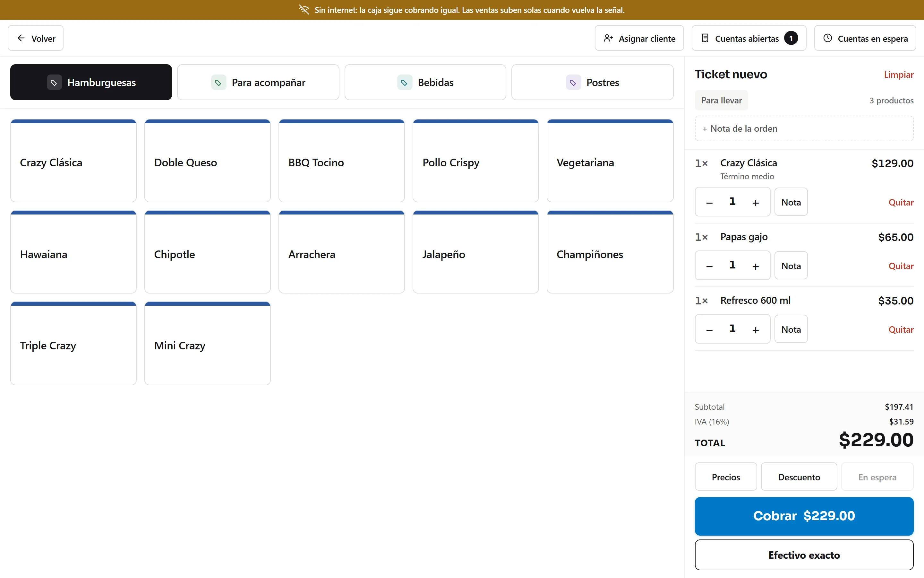924x578 pixels.
Task: Remove Refresco 600 ml with Quitar
Action: [x=901, y=329]
